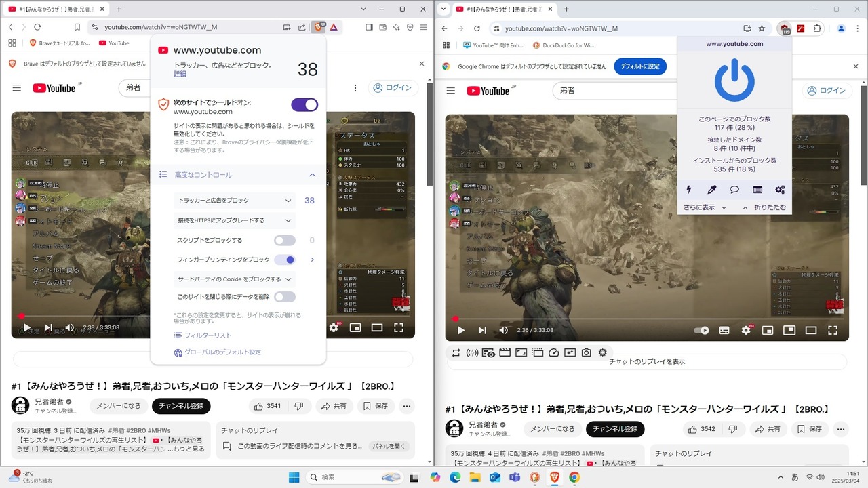Click 'メンバーになる' button in Chrome window

tap(552, 429)
